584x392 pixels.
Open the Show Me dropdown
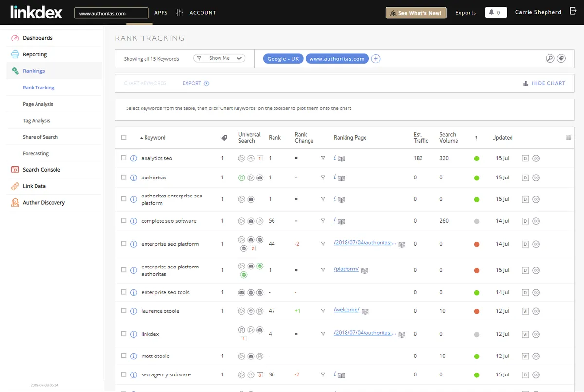(x=219, y=58)
